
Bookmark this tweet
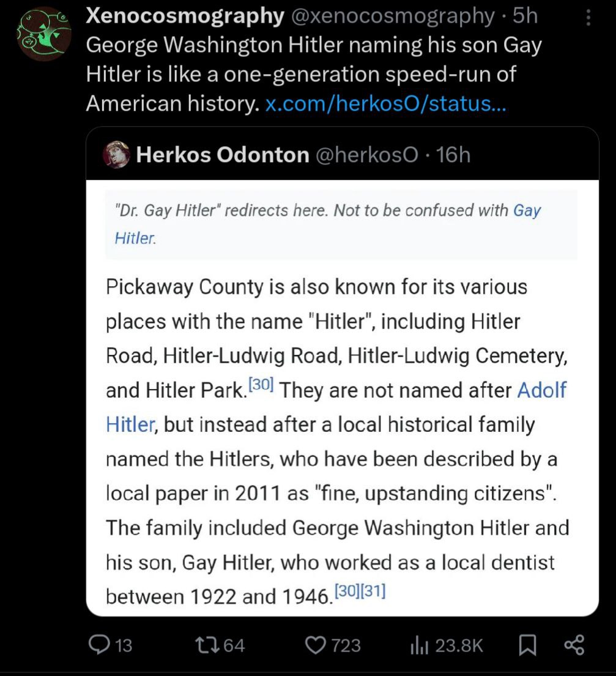pyautogui.click(x=527, y=645)
